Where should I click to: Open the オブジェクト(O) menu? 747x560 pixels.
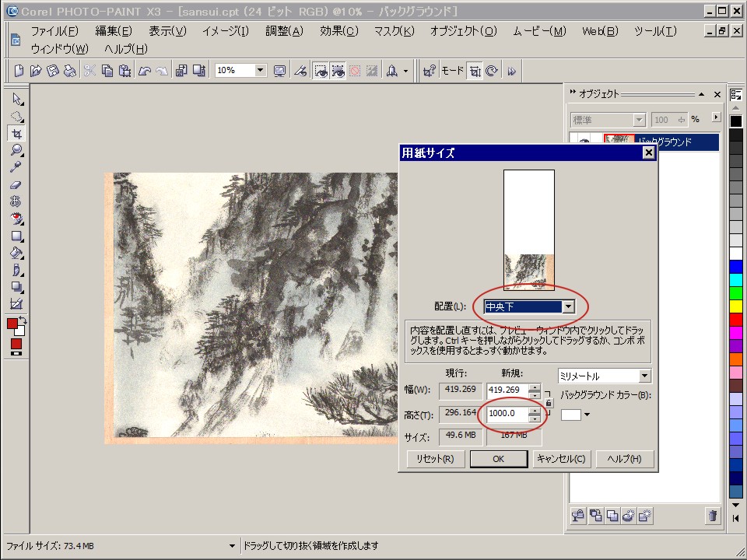point(464,31)
